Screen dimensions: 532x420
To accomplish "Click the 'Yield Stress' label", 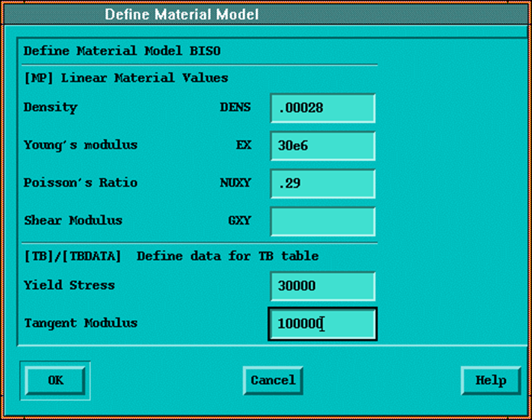I will pos(70,285).
